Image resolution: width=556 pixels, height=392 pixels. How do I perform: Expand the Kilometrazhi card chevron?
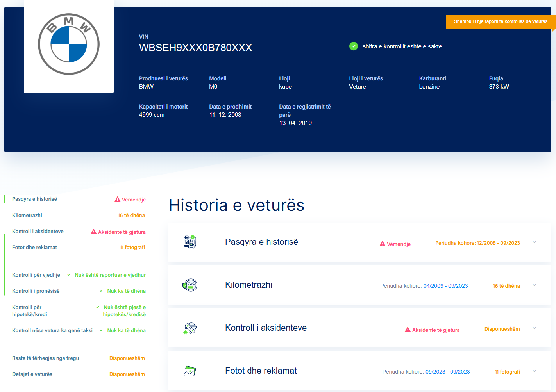[534, 285]
